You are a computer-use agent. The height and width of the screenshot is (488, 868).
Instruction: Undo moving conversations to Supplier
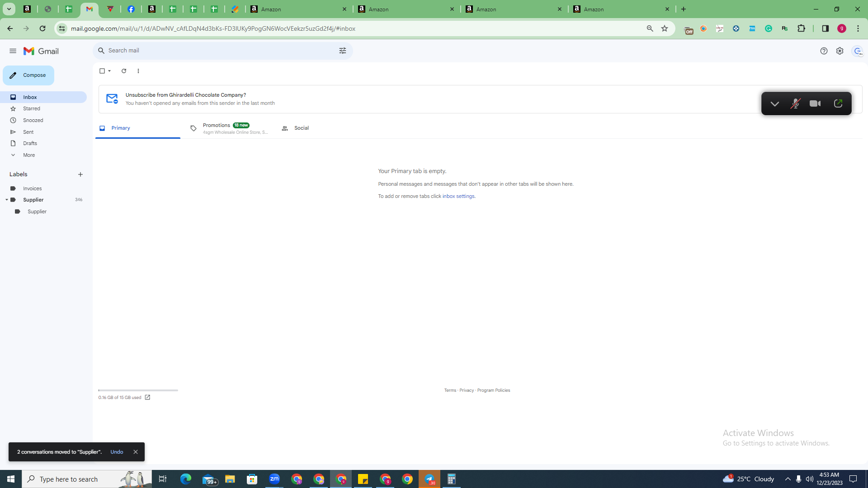coord(117,452)
